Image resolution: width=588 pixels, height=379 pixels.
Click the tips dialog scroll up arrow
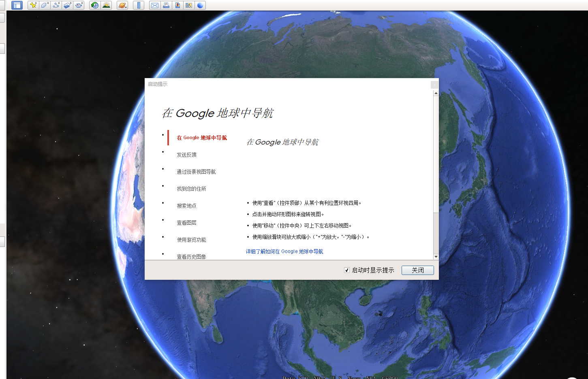coord(436,93)
